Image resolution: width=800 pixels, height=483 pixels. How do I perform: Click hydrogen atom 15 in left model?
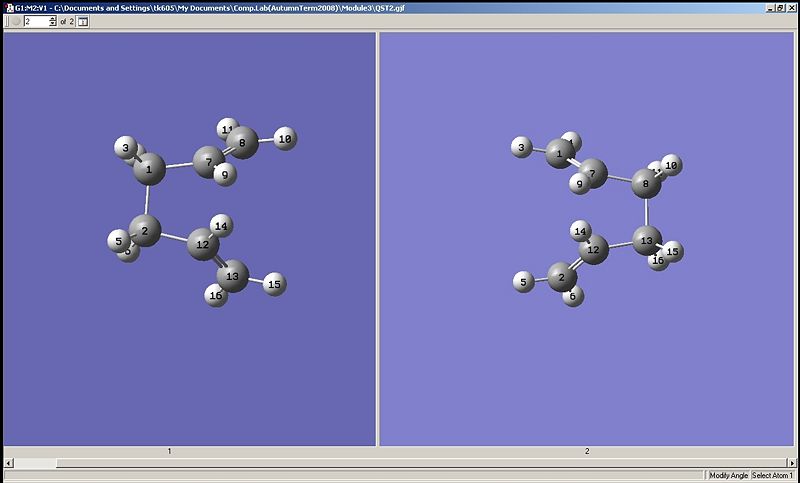(x=275, y=284)
